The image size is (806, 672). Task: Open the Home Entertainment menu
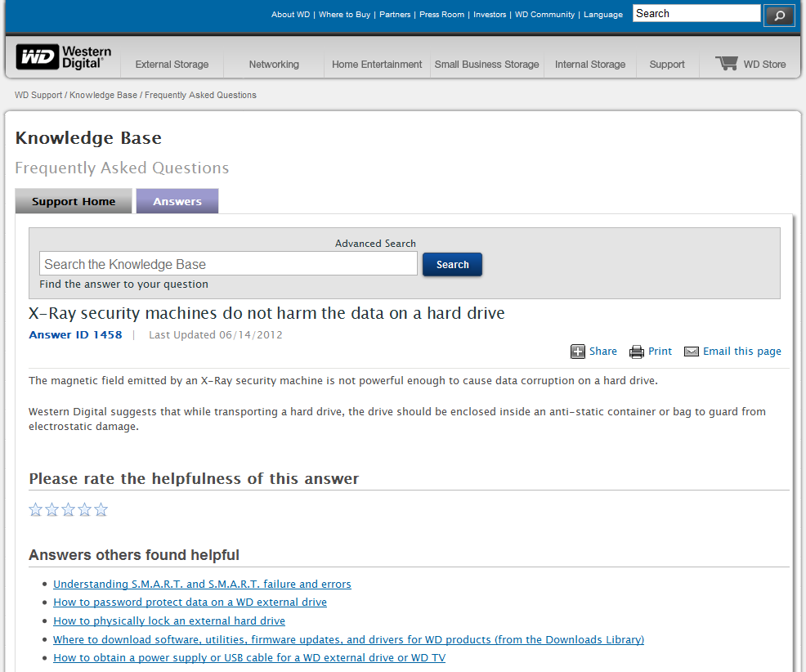(x=377, y=65)
